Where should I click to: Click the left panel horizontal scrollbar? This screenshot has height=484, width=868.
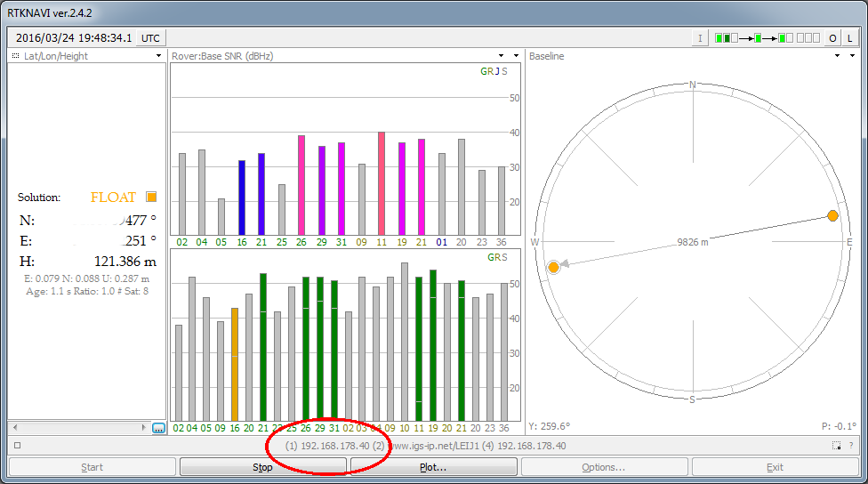click(x=78, y=428)
